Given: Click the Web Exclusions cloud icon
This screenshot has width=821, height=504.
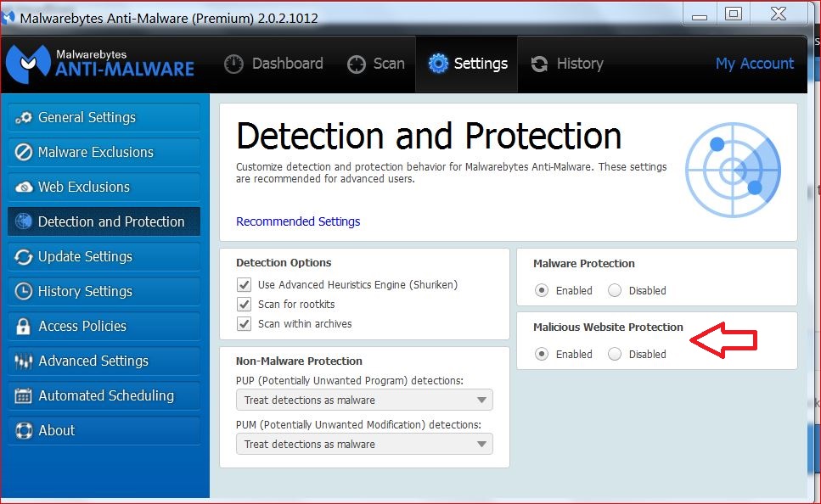Looking at the screenshot, I should pos(24,187).
